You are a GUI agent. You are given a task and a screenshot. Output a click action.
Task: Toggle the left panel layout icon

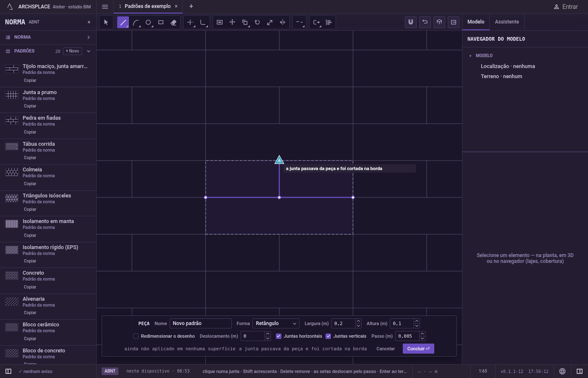[x=8, y=371]
